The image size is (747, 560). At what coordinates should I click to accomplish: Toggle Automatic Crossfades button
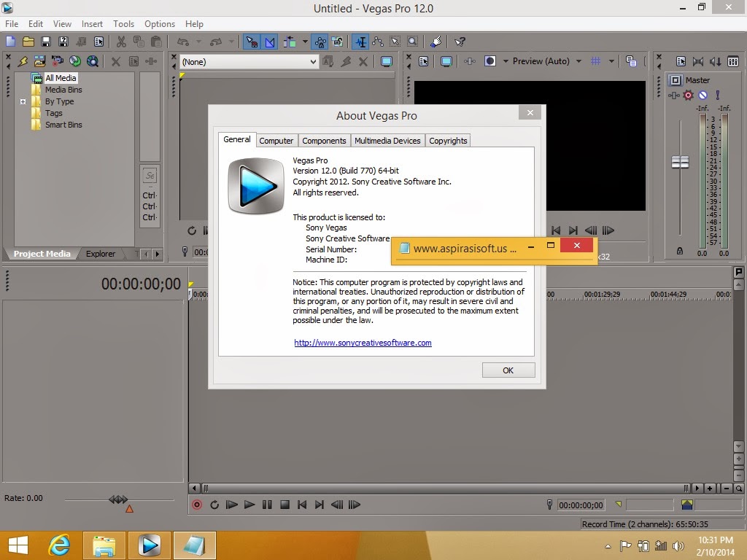click(x=270, y=42)
